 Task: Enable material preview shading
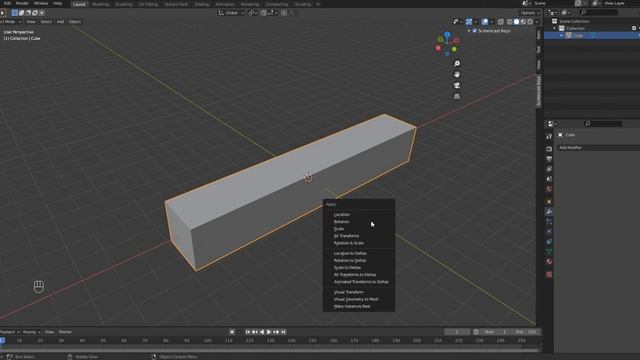coord(523,22)
